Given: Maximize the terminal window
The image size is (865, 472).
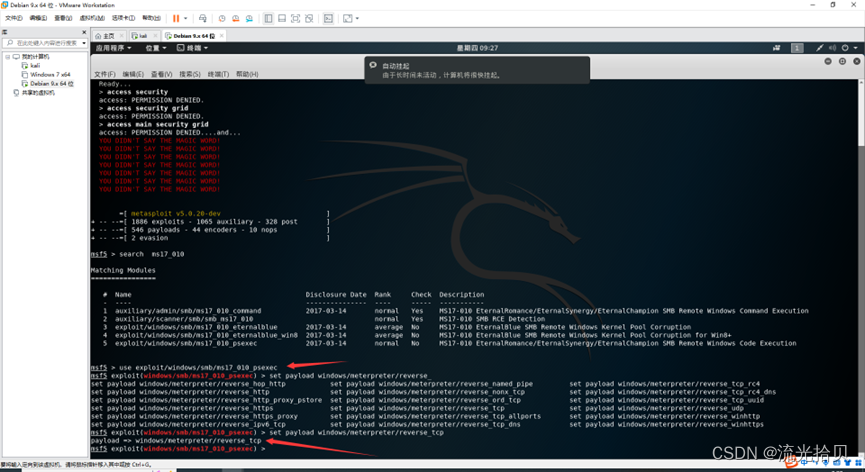Looking at the screenshot, I should coord(842,61).
